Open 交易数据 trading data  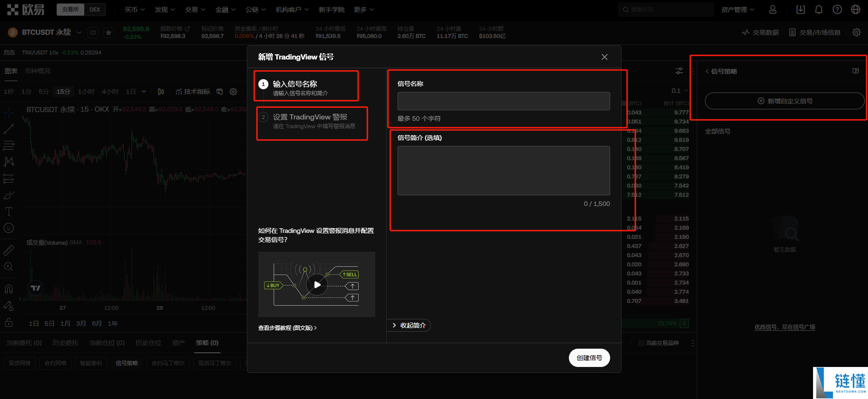760,32
